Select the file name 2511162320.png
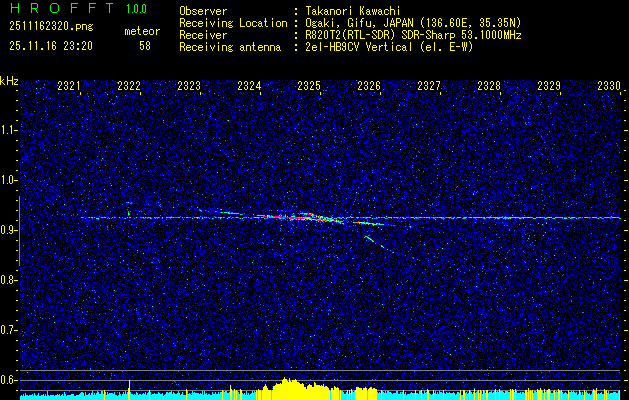This screenshot has width=629, height=400. pyautogui.click(x=51, y=27)
